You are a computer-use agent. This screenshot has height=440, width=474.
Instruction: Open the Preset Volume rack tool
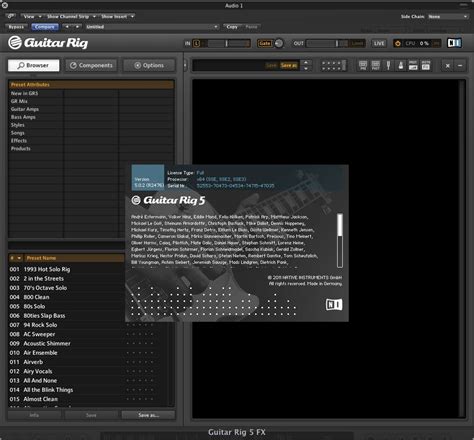pos(413,65)
